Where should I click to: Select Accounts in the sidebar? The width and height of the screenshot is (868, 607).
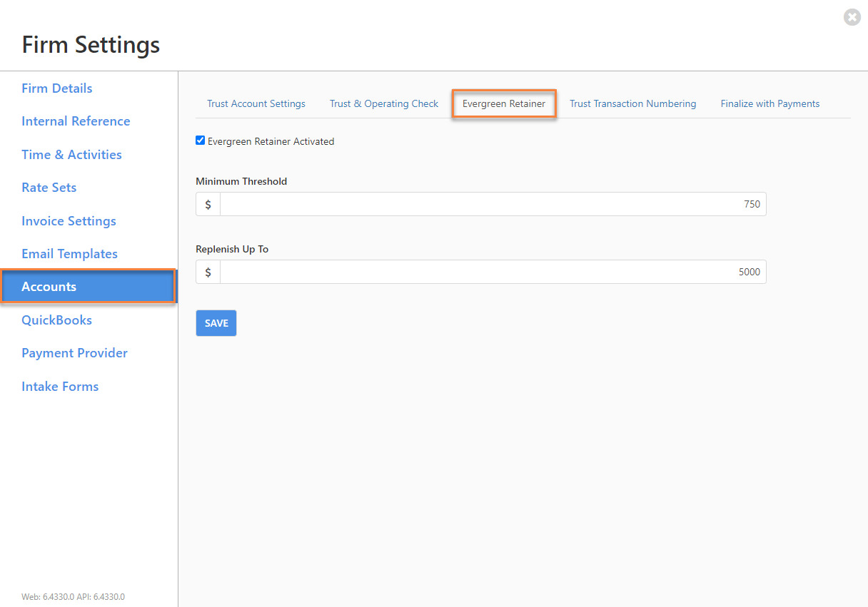49,287
